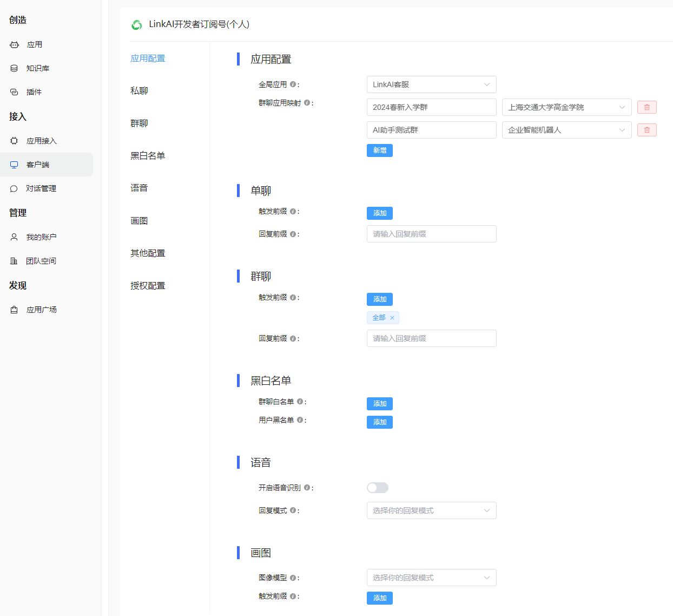
Task: Click 添加 for 用户黑名单
Action: coord(380,422)
